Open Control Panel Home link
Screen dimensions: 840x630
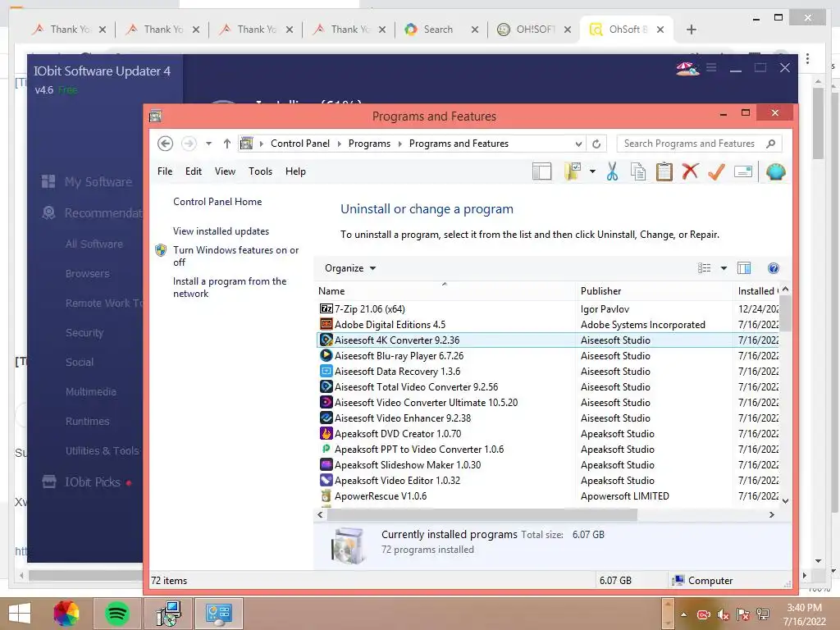[217, 202]
